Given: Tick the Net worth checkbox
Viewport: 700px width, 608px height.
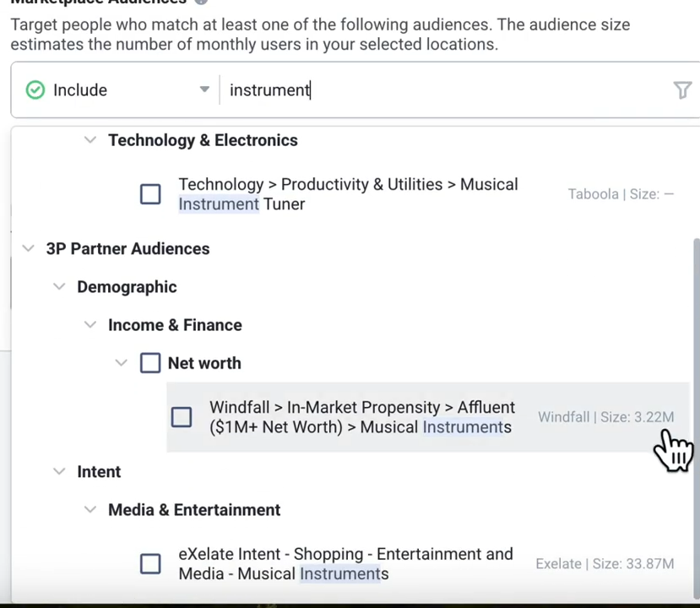Looking at the screenshot, I should coord(150,363).
